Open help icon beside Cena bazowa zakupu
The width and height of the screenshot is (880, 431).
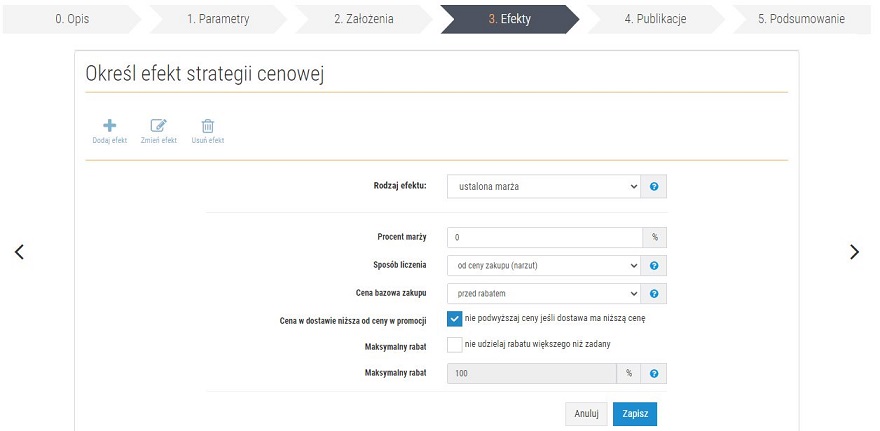(654, 293)
